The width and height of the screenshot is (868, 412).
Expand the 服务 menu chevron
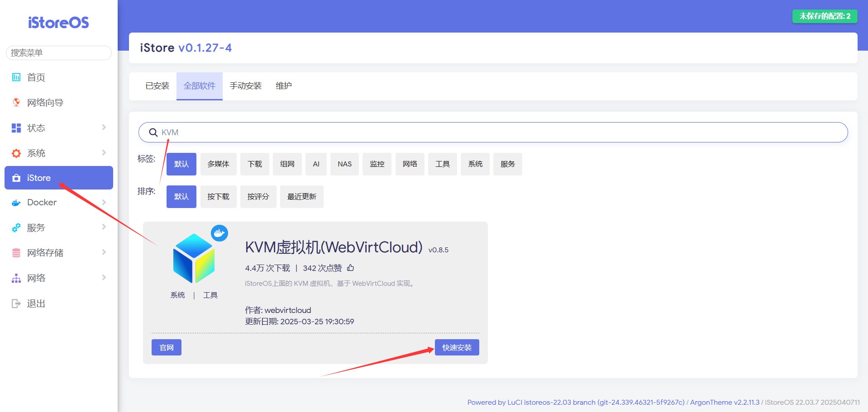click(104, 227)
